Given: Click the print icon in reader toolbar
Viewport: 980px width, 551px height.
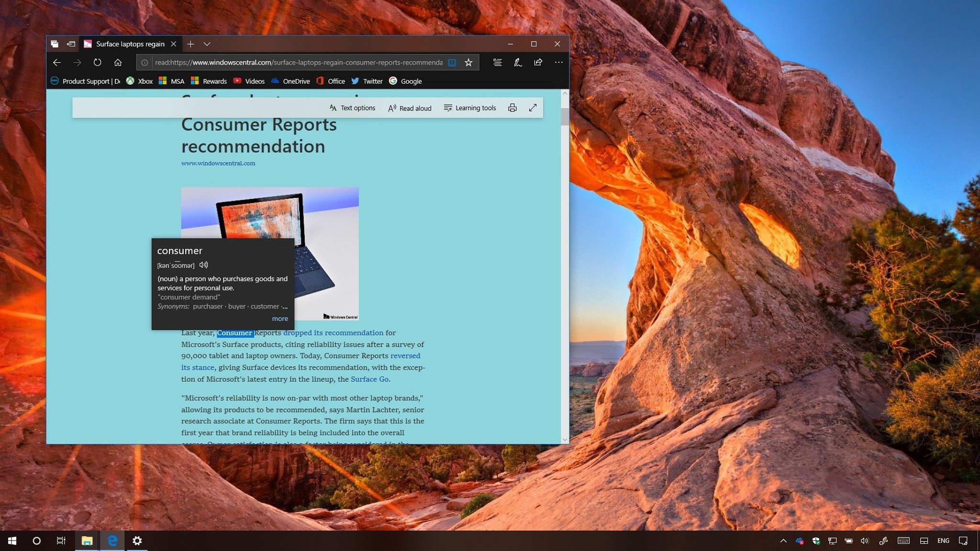Looking at the screenshot, I should coord(512,108).
